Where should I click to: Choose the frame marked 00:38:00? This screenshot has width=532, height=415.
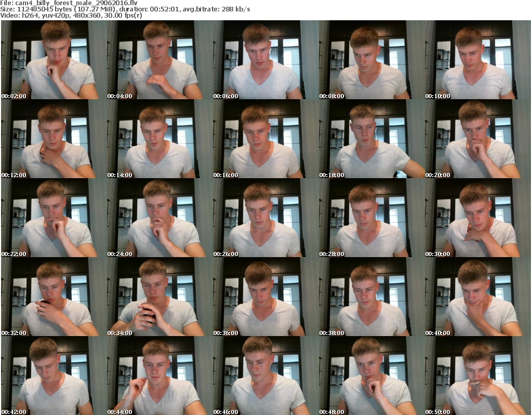(x=372, y=297)
